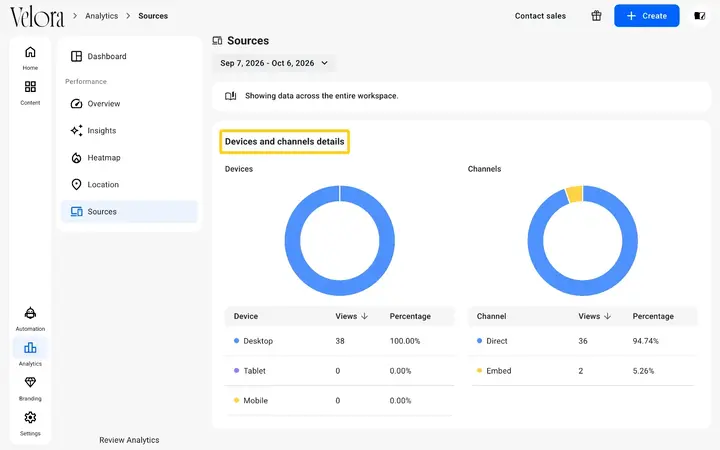Click Analytics breadcrumb link
Image resolution: width=720 pixels, height=450 pixels.
click(101, 16)
